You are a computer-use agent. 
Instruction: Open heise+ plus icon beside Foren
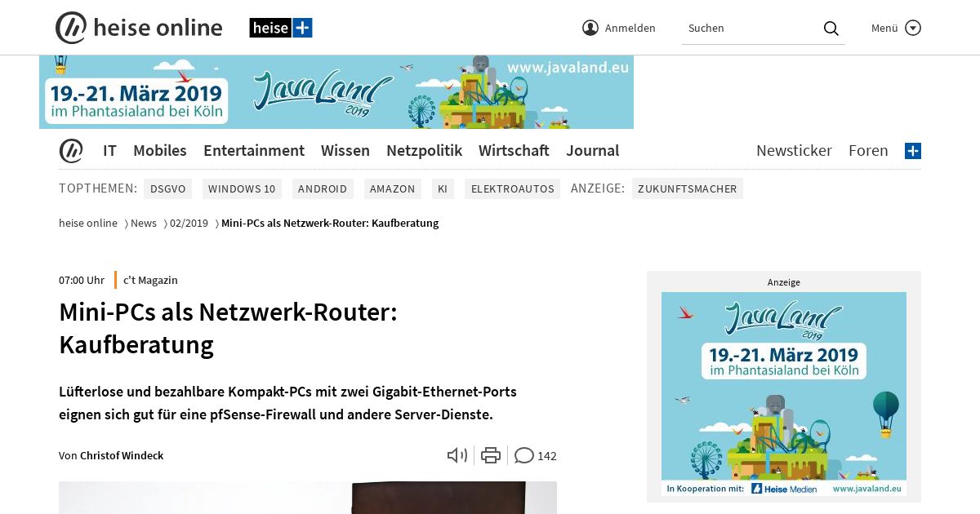[x=913, y=151]
